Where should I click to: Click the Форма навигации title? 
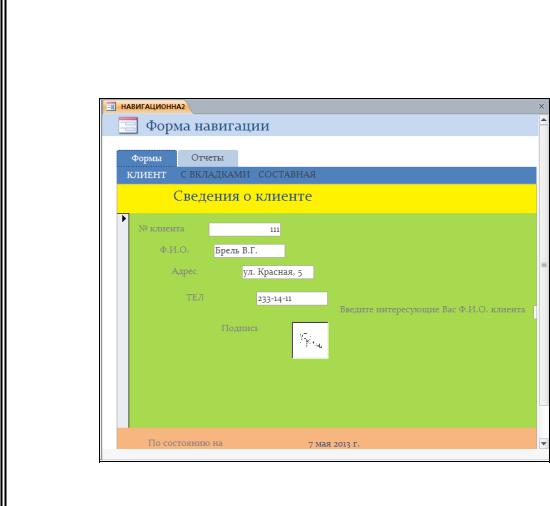tap(207, 126)
